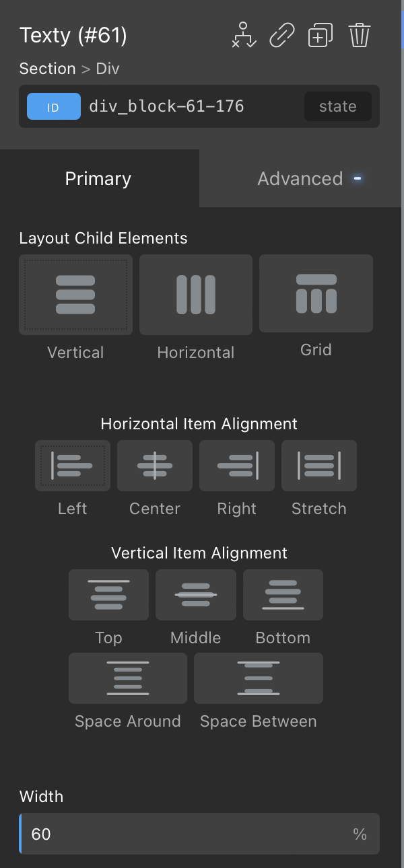Choose Grid layout for child elements
The image size is (404, 868).
point(316,293)
